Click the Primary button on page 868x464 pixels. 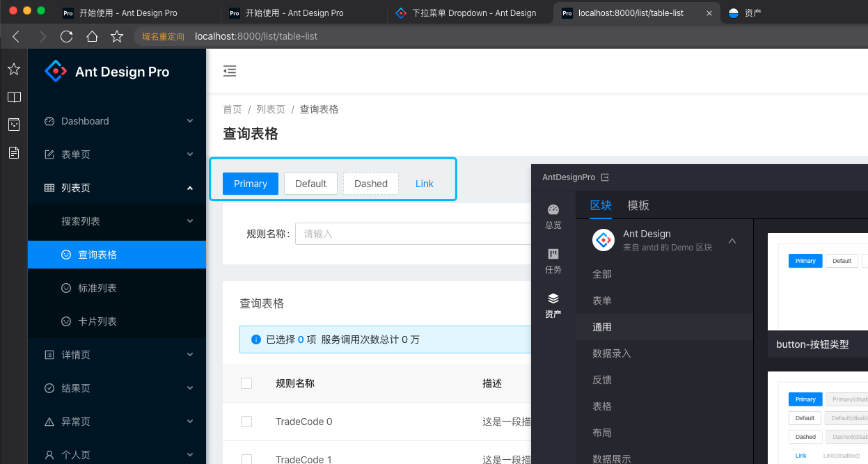point(251,184)
